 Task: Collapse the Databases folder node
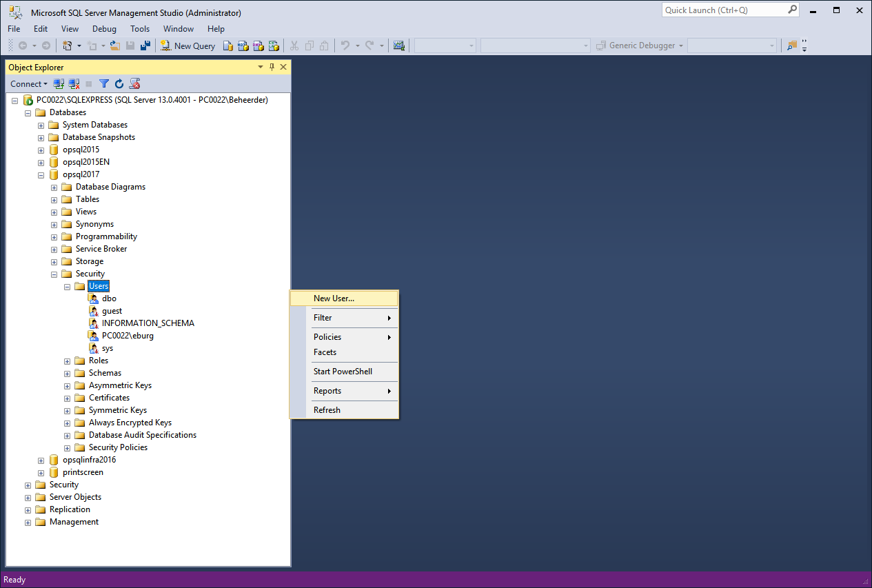28,113
